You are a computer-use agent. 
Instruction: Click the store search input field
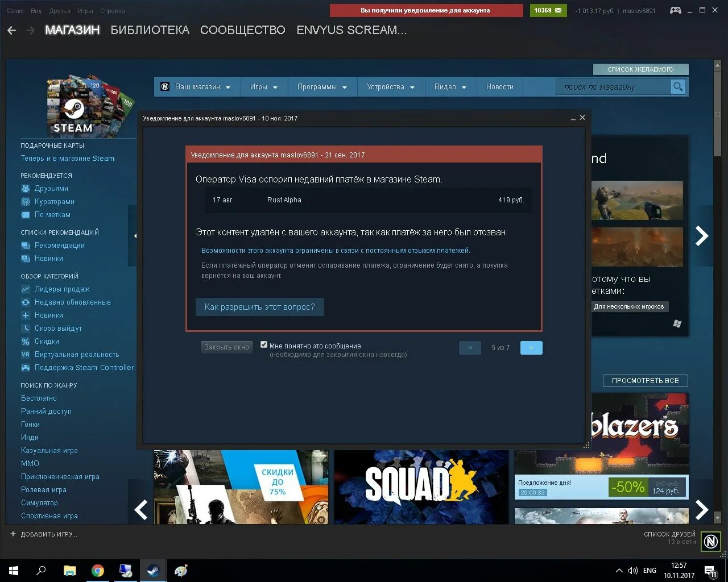(613, 87)
